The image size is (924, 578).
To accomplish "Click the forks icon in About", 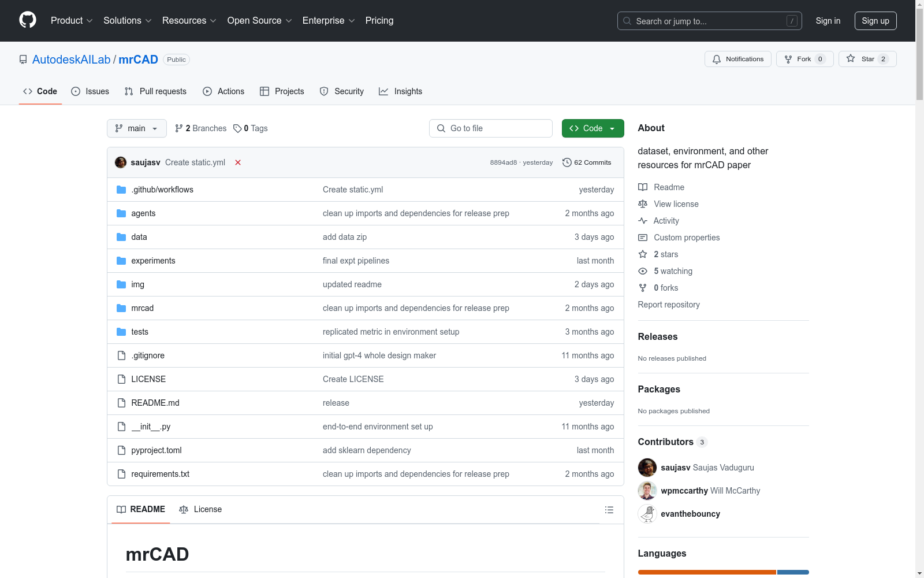I will point(643,288).
